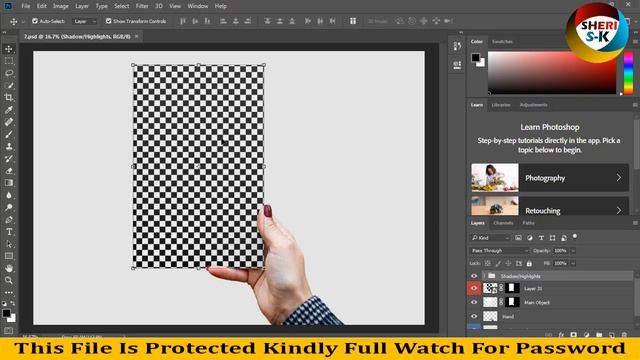Switch to the Channels tab
640x360 pixels.
tap(503, 223)
